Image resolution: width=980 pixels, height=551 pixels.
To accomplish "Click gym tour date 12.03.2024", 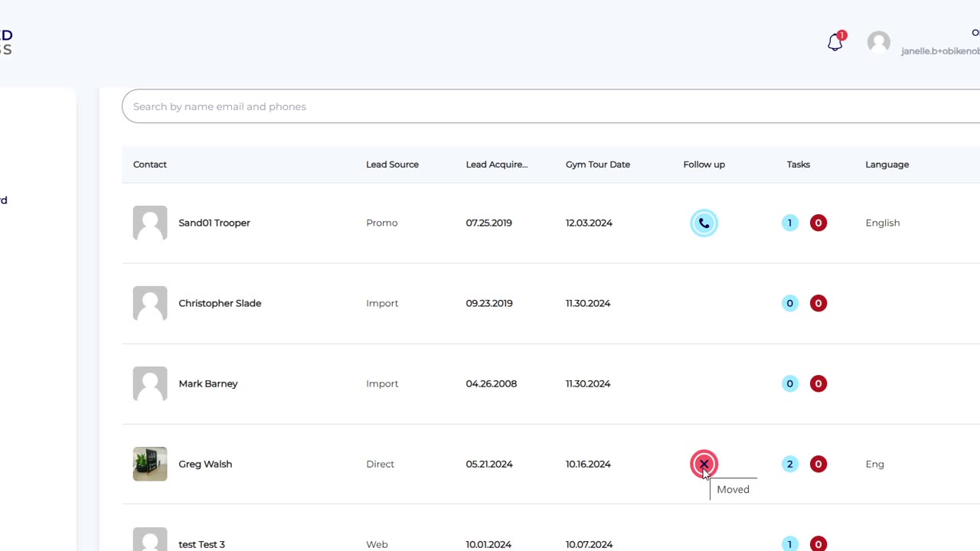I will tap(590, 223).
